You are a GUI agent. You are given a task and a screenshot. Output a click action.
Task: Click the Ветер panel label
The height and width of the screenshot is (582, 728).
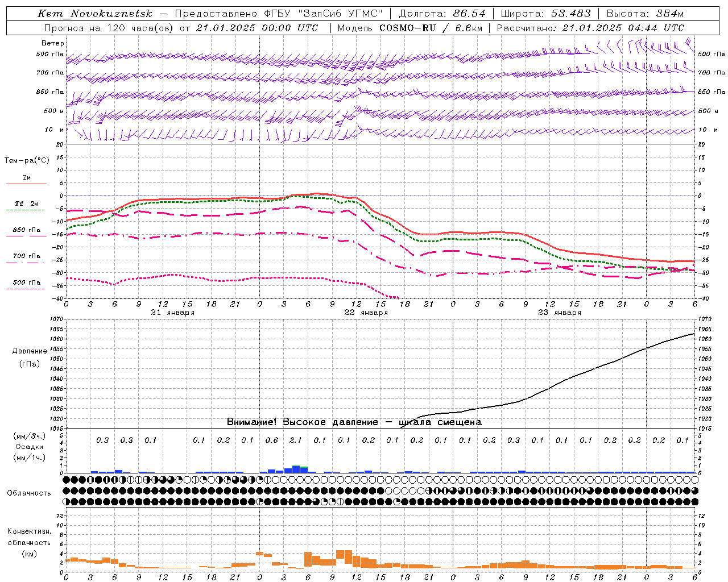[x=52, y=43]
